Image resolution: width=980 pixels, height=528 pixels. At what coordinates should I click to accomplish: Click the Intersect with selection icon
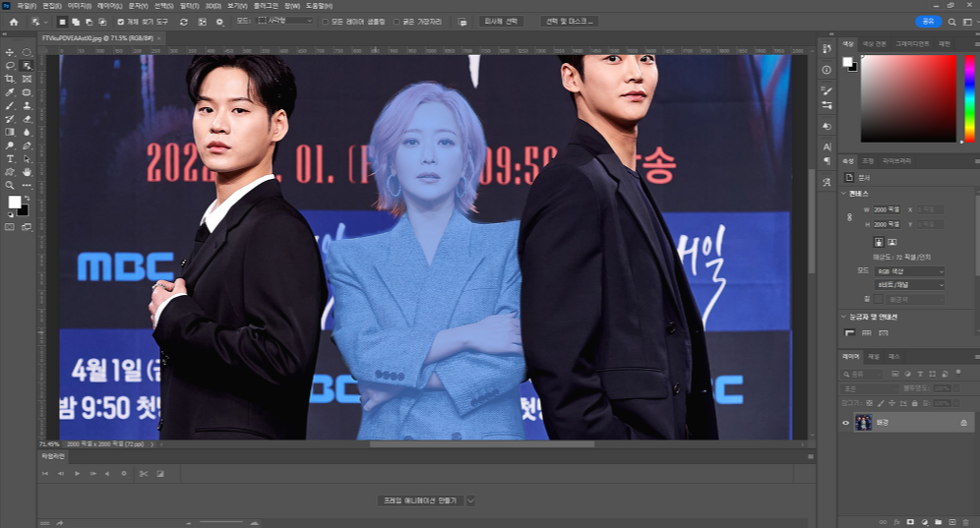click(x=102, y=22)
